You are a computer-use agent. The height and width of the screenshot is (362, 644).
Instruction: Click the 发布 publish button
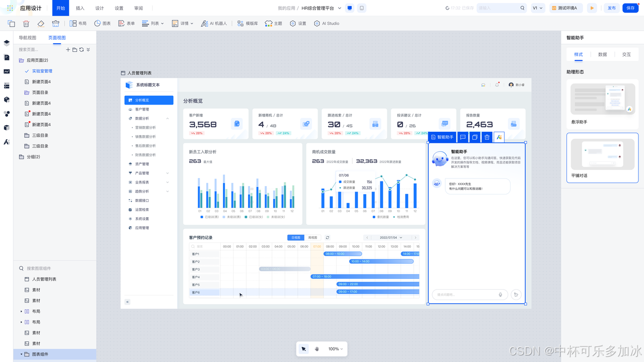click(x=611, y=8)
